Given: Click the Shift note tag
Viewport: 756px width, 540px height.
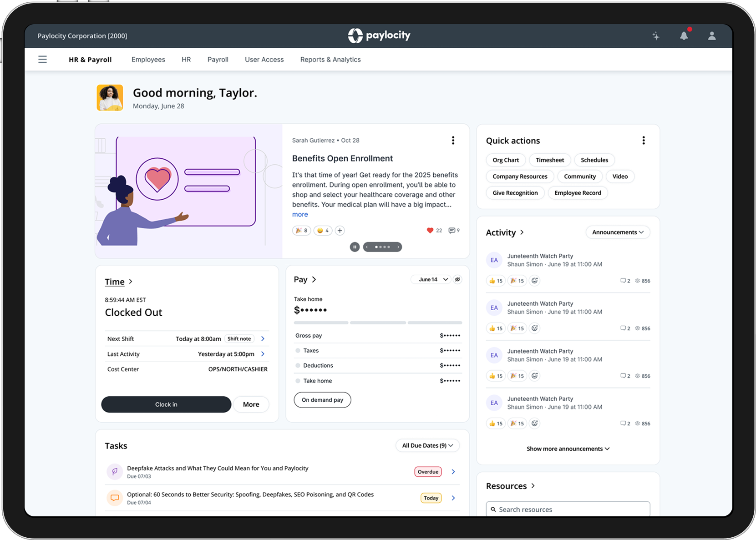Looking at the screenshot, I should (x=239, y=339).
